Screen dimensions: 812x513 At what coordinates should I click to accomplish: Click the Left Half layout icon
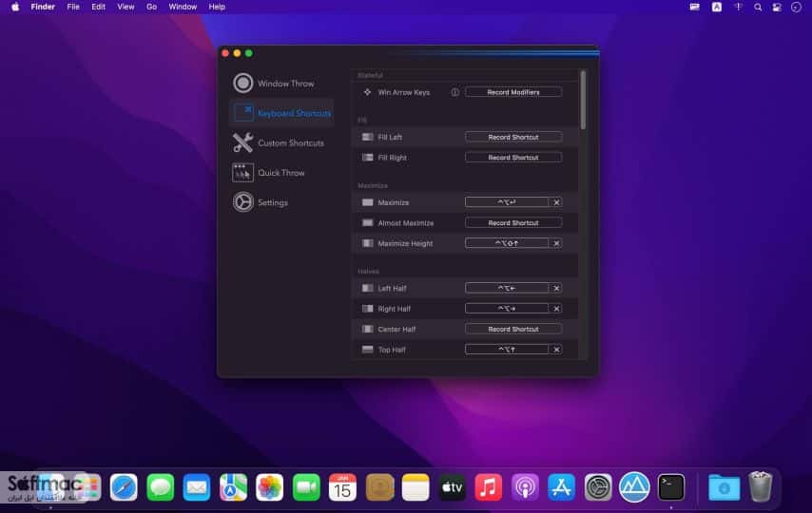[367, 289]
